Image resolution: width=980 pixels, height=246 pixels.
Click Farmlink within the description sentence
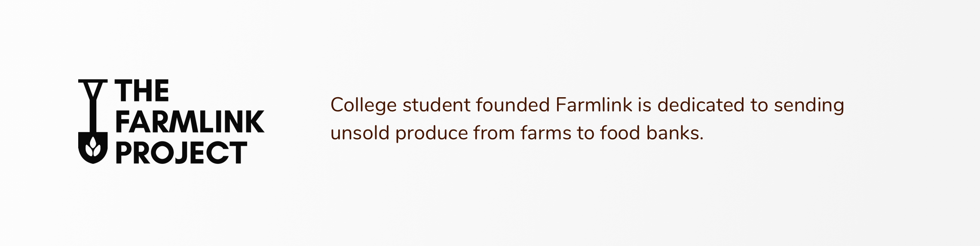click(594, 105)
